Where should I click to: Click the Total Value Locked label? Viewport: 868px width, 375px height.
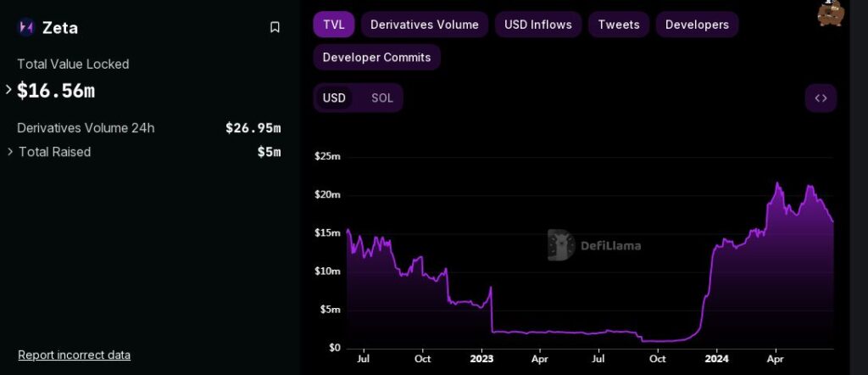[73, 64]
